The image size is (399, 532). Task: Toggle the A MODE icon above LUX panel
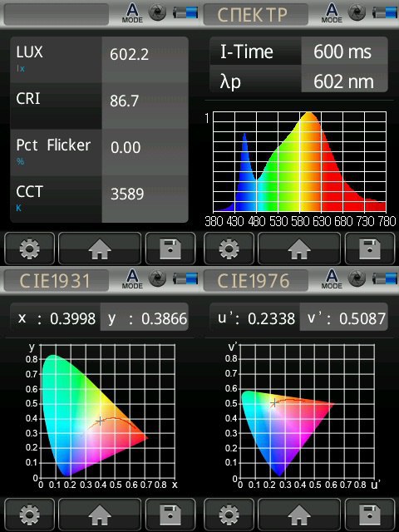[x=132, y=13]
